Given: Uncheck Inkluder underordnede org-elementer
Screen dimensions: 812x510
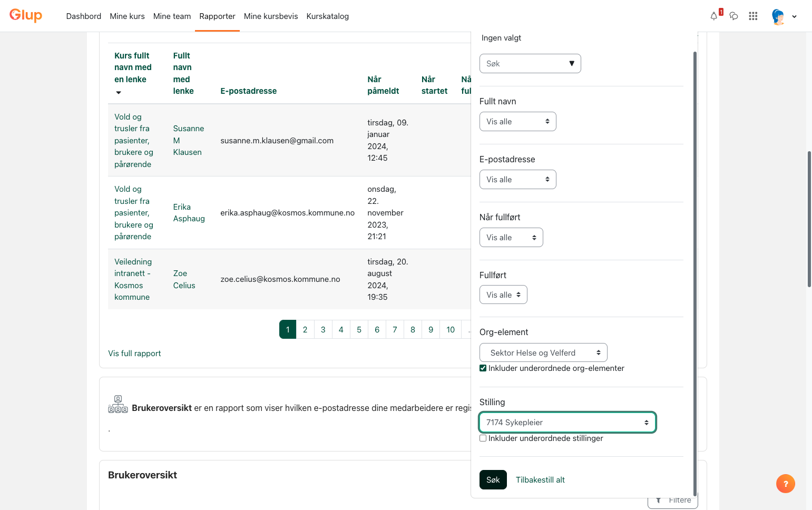Looking at the screenshot, I should tap(483, 368).
